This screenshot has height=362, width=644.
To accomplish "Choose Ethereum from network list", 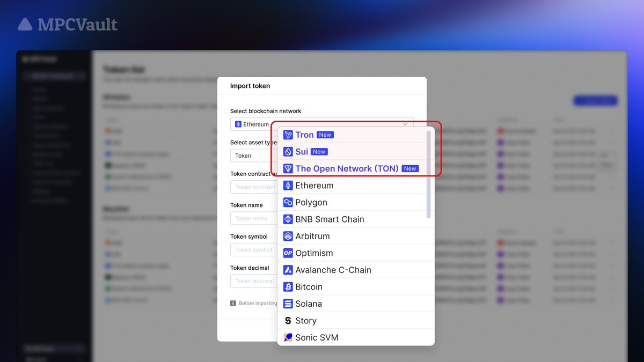I will pos(356,186).
